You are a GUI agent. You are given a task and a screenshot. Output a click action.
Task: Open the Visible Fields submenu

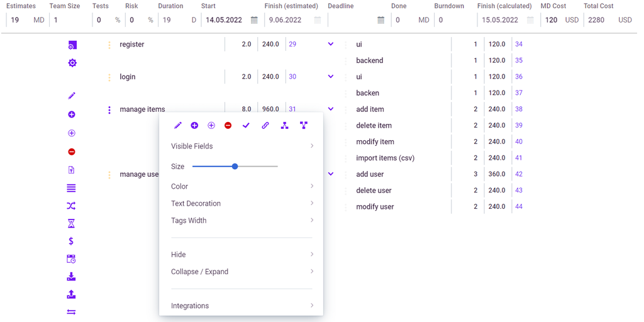tap(241, 146)
